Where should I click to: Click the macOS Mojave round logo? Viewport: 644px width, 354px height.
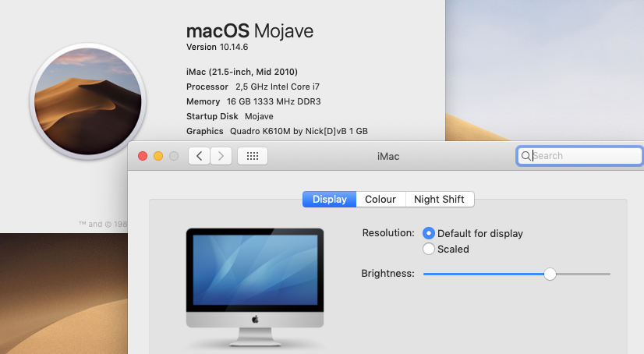coord(88,101)
